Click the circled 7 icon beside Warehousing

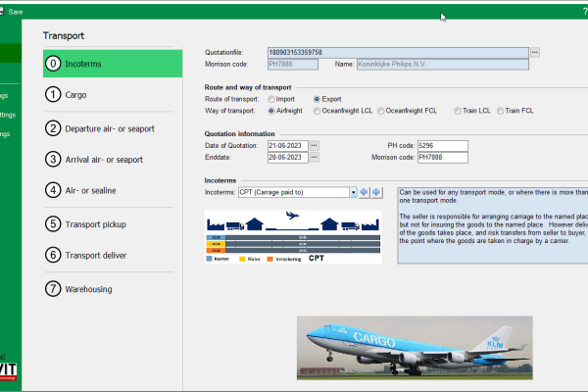[x=53, y=289]
